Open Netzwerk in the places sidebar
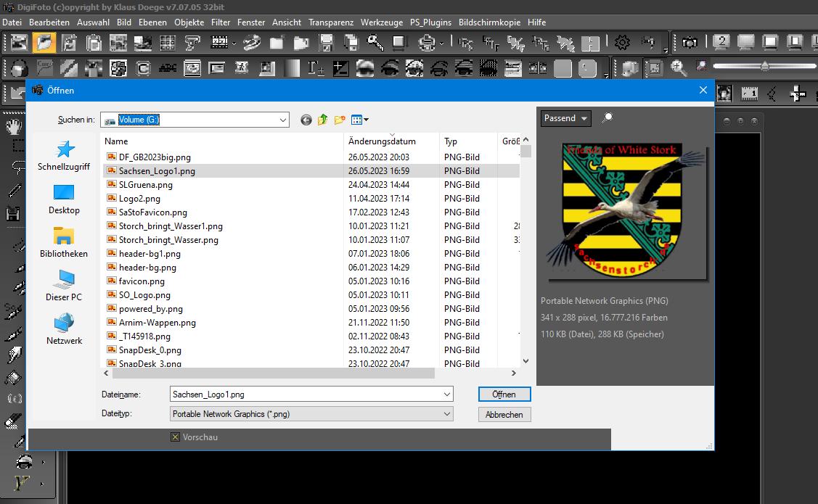818x504 pixels. (64, 329)
